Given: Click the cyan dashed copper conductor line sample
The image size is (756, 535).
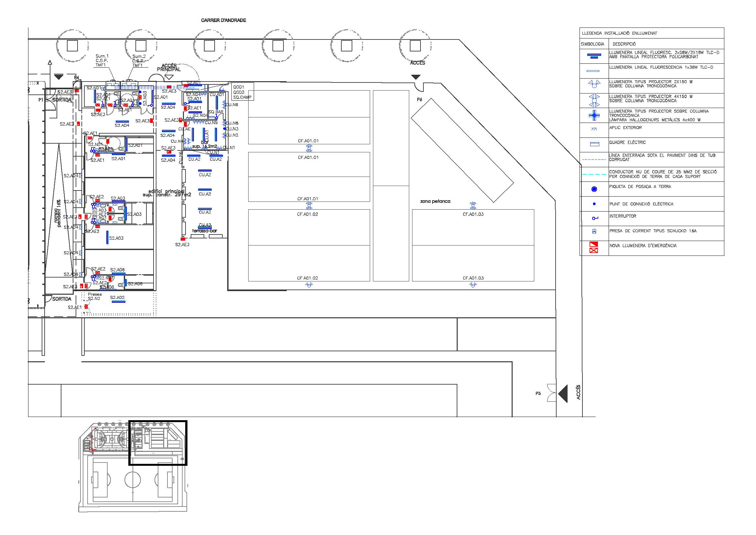Looking at the screenshot, I should (594, 174).
